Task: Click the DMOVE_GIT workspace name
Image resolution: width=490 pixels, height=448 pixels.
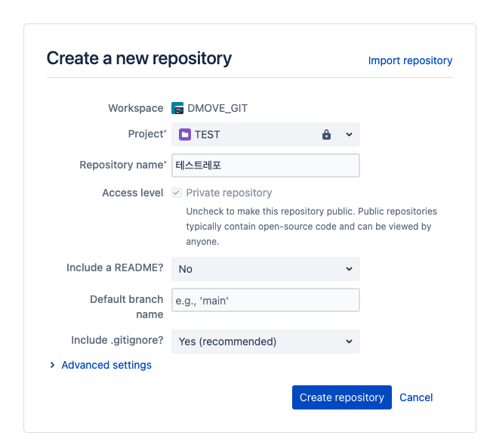Action: 217,108
